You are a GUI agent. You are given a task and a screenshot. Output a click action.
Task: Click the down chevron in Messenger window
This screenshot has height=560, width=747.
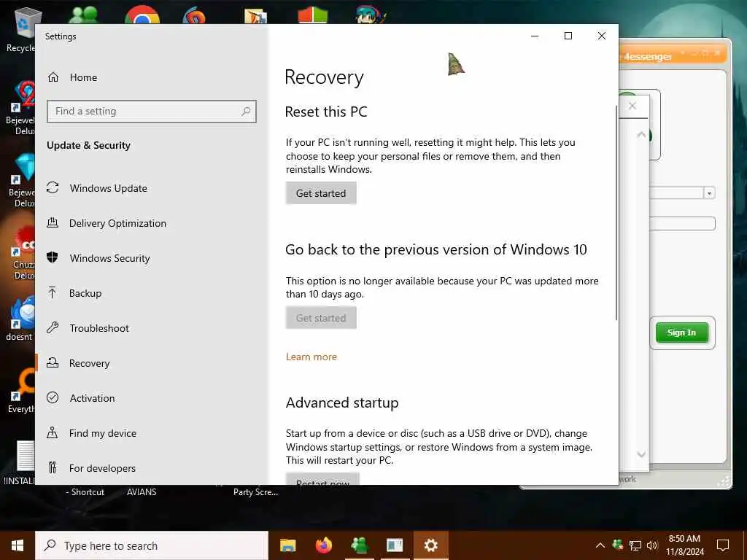(x=641, y=454)
